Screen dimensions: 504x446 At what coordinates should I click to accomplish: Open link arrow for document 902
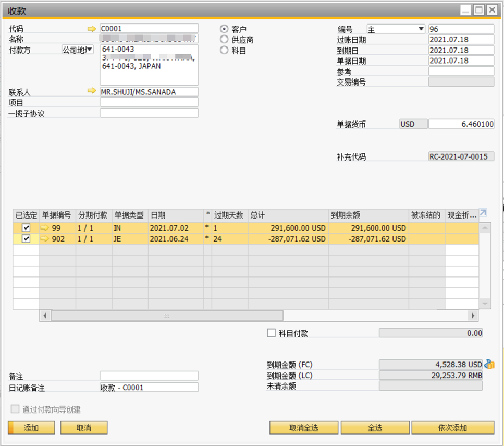[x=45, y=239]
